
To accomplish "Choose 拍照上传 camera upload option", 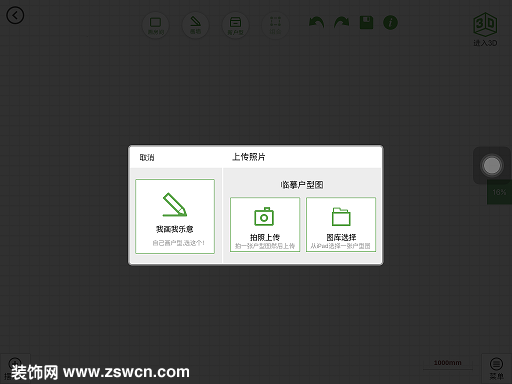I will [x=265, y=224].
